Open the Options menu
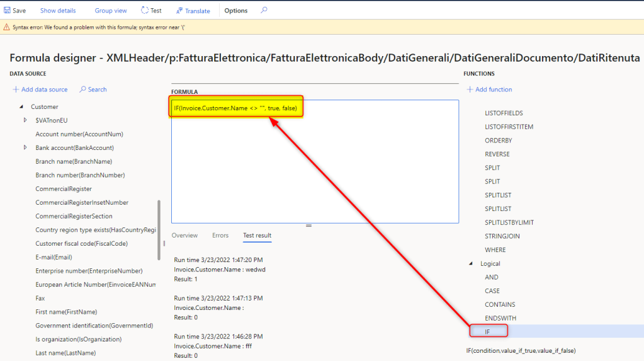The height and width of the screenshot is (361, 644). click(236, 11)
